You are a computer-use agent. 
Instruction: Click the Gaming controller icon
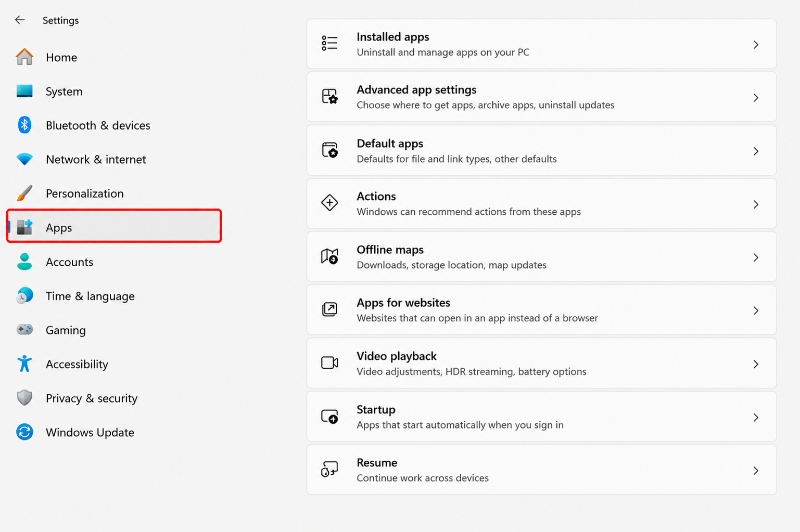click(24, 330)
